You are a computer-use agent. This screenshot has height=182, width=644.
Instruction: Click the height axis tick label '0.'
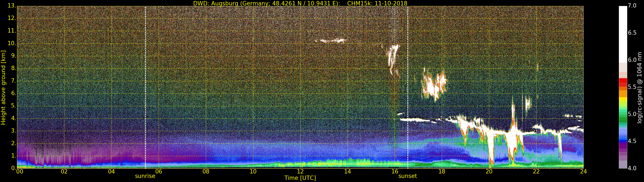coord(14,168)
